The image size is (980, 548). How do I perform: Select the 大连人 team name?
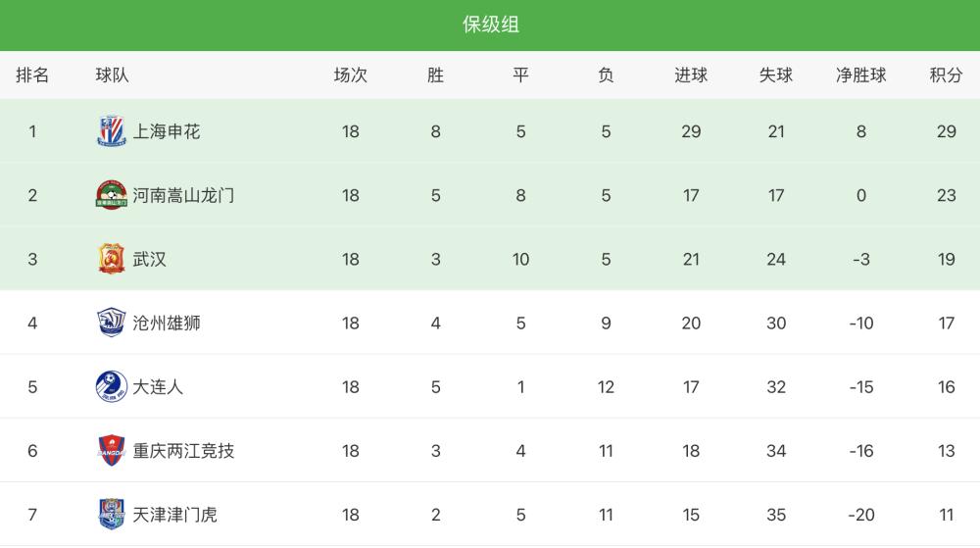tap(158, 387)
